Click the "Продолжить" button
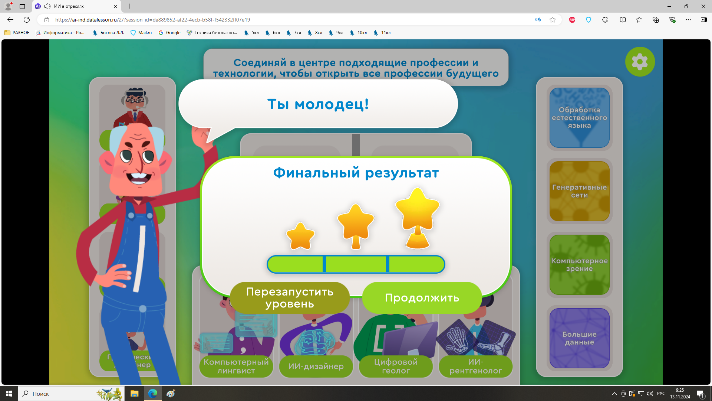The image size is (712, 401). coord(421,297)
